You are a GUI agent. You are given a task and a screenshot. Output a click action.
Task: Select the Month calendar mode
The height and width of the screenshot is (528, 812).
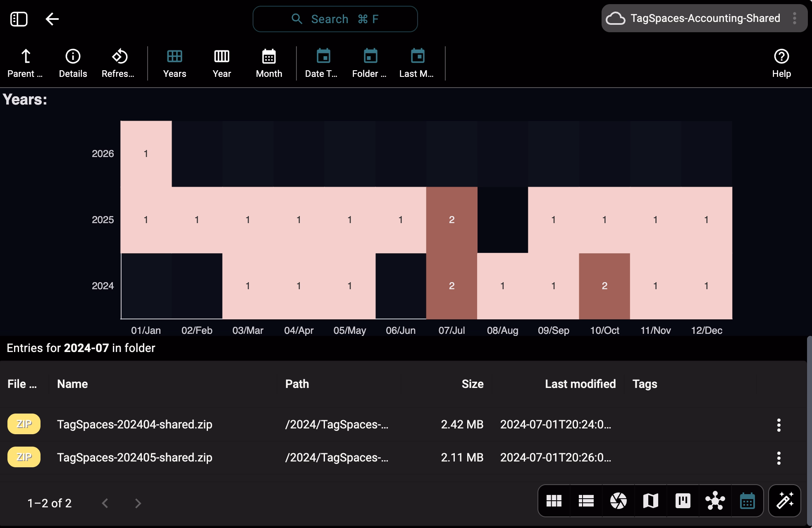tap(269, 63)
